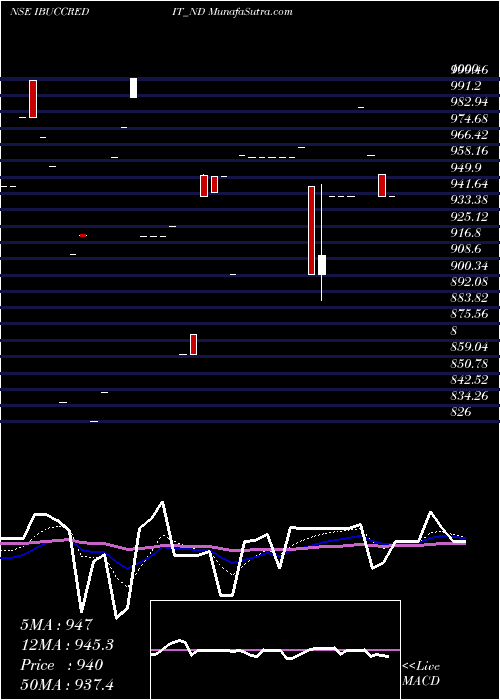Select the 892.08 price axis label

(x=469, y=282)
